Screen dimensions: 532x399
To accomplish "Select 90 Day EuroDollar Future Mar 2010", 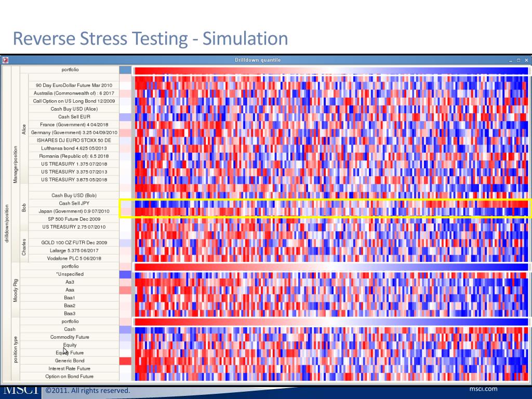I will click(74, 85).
